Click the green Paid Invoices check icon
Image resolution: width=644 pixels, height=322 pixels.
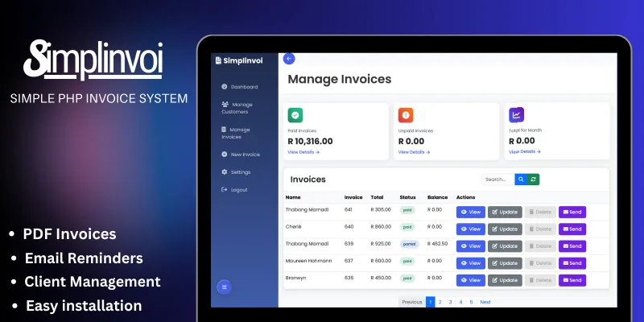[295, 115]
